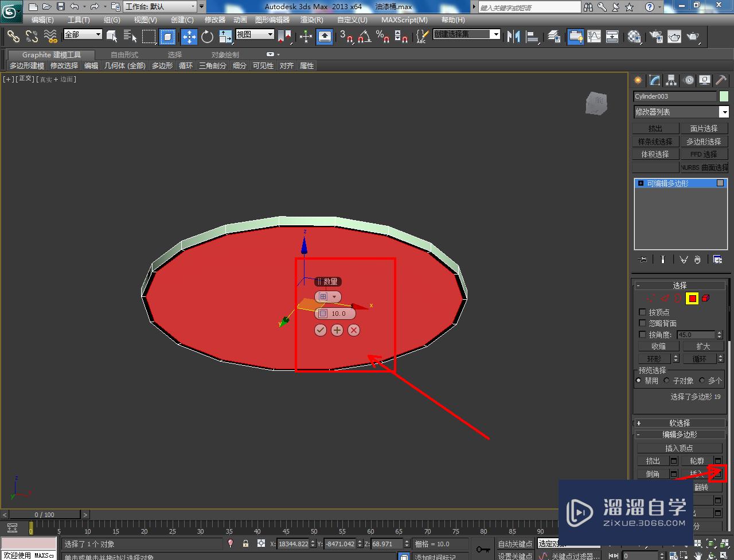Expand the 软选择 rollout
This screenshot has height=560, width=734.
pyautogui.click(x=680, y=423)
